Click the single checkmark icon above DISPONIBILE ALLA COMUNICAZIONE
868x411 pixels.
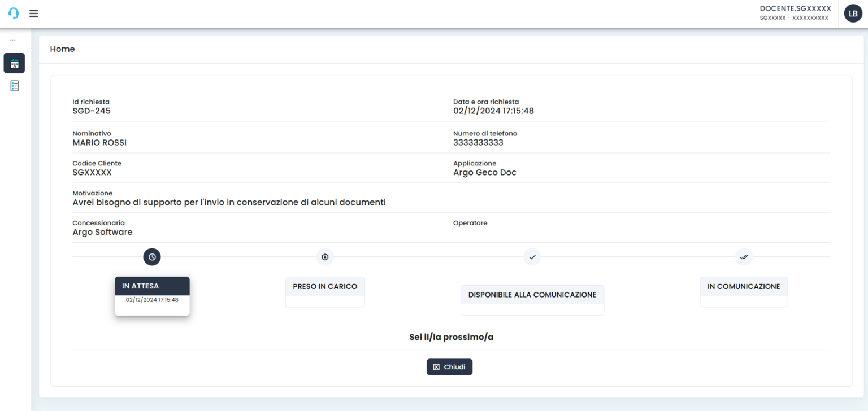click(532, 256)
